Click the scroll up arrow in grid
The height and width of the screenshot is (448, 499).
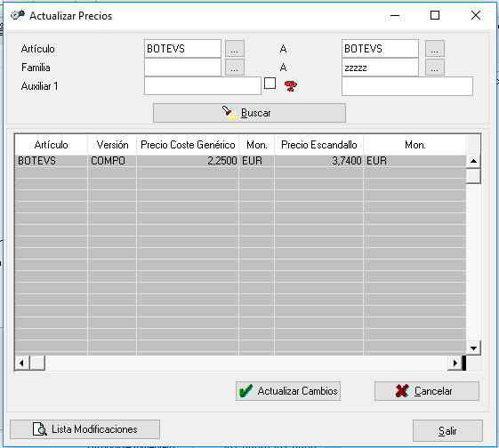[x=473, y=161]
